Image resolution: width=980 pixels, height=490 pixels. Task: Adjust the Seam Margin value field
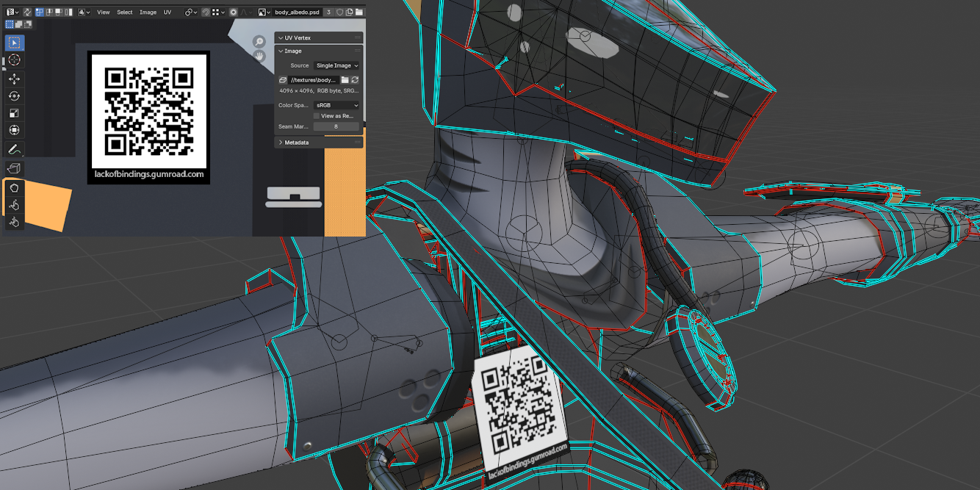tap(336, 126)
